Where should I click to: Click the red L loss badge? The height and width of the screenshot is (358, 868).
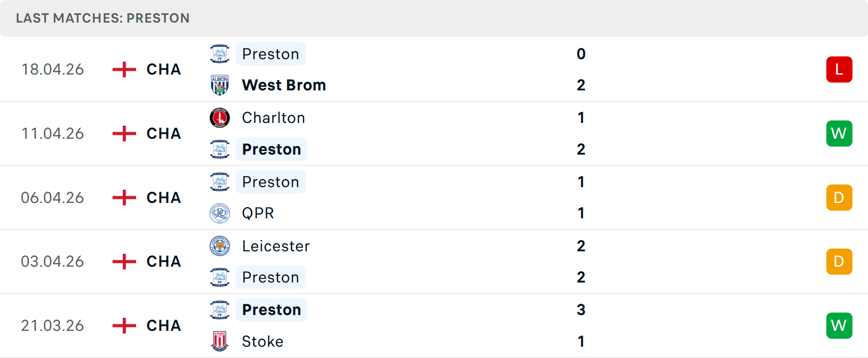[x=839, y=70]
